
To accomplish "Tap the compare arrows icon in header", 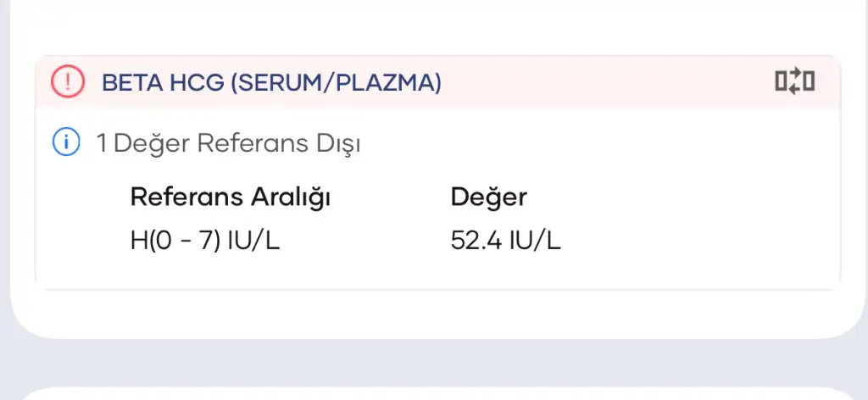I will tap(794, 82).
